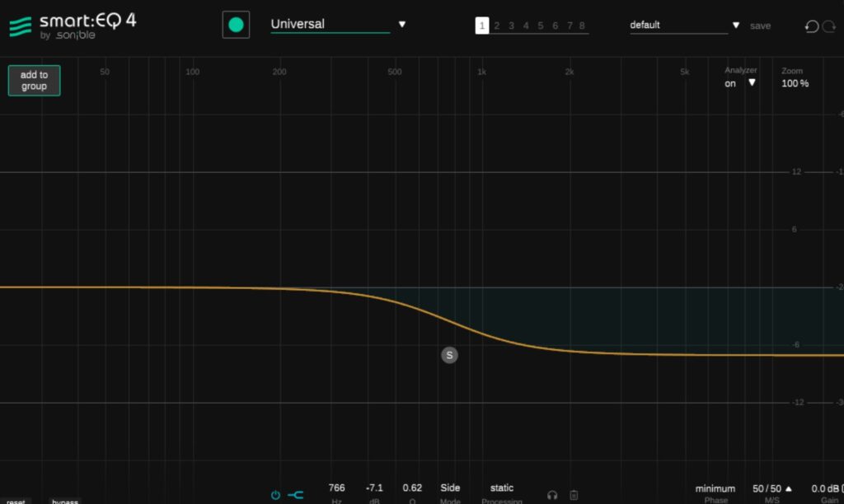The width and height of the screenshot is (844, 504).
Task: Click the -7.1 dB gain value
Action: [374, 488]
